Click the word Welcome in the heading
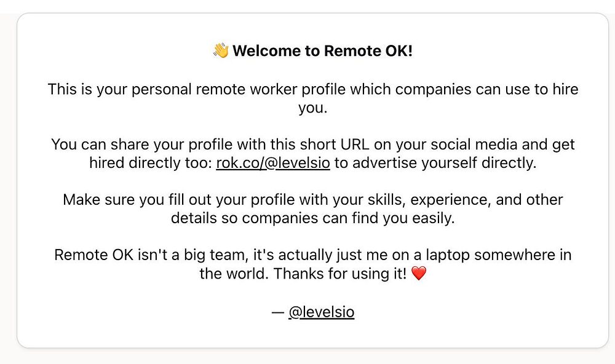 tap(267, 51)
